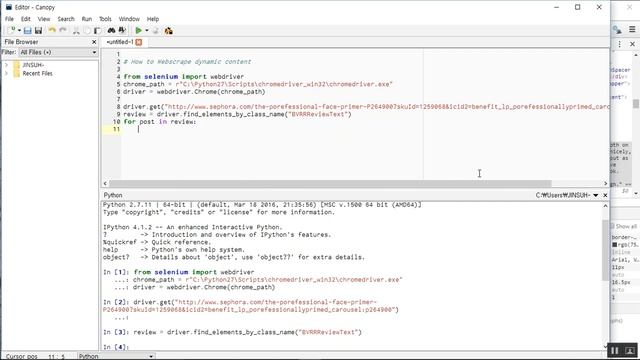
Task: Select the JINSUH- folder
Action: [33, 65]
